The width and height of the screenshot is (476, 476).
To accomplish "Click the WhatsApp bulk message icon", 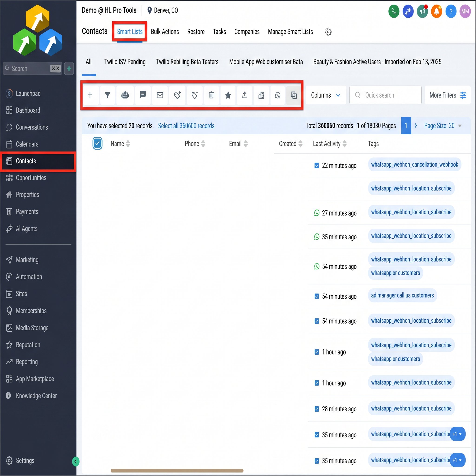I will (x=278, y=95).
